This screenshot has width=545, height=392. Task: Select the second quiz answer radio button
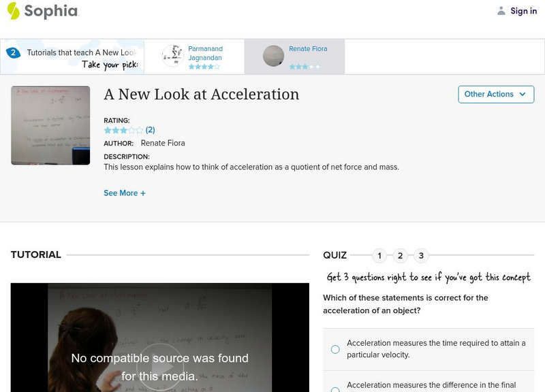[x=335, y=389]
